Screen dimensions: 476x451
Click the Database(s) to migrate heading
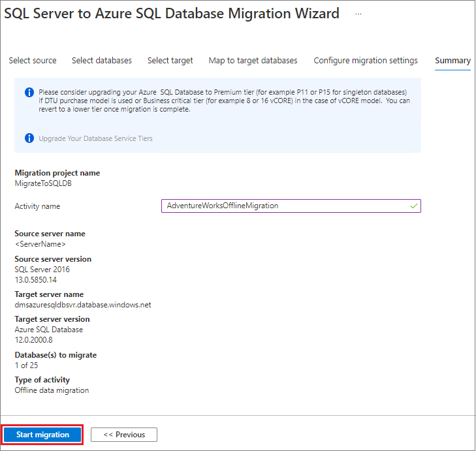[56, 355]
